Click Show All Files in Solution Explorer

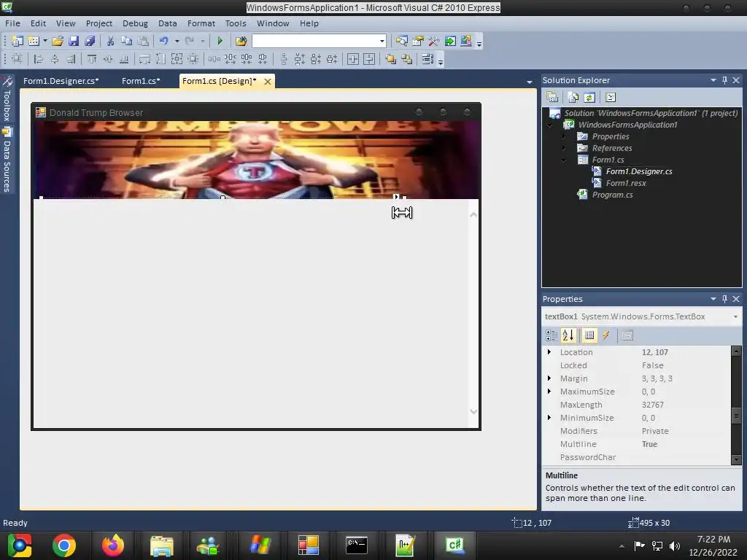573,97
